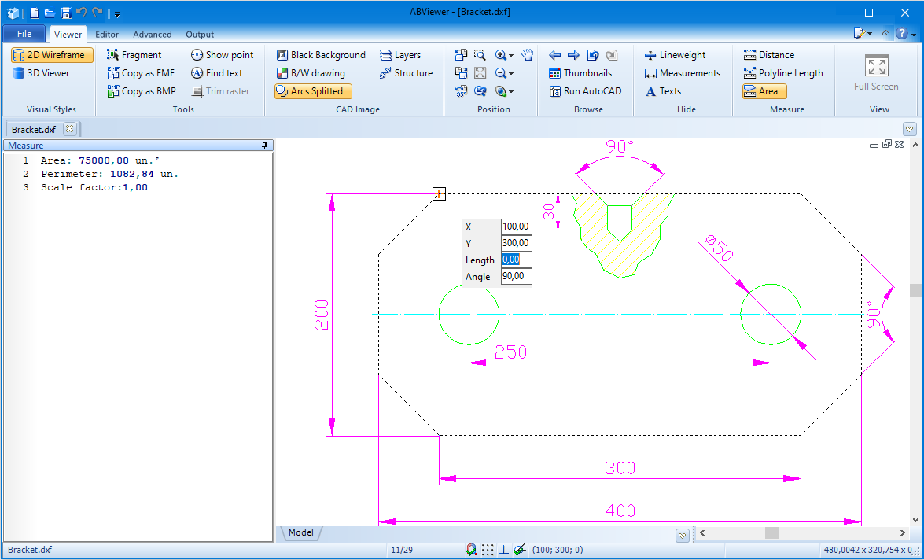
Task: Open the Layers dialog
Action: pos(400,55)
